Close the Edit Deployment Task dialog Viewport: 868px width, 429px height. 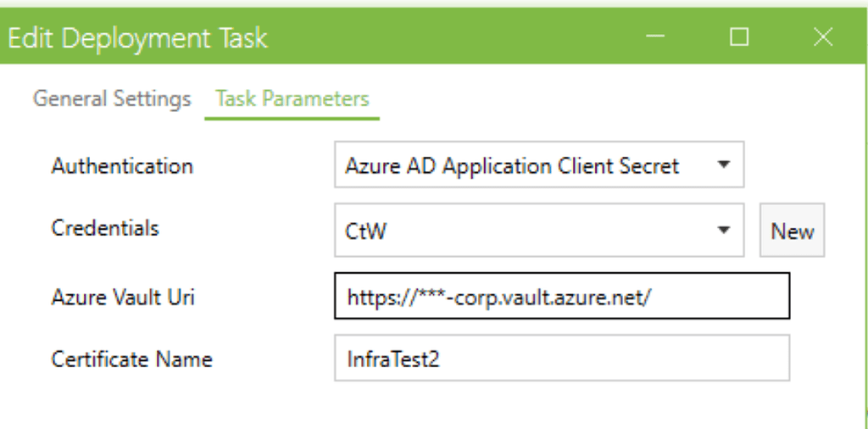pyautogui.click(x=822, y=37)
